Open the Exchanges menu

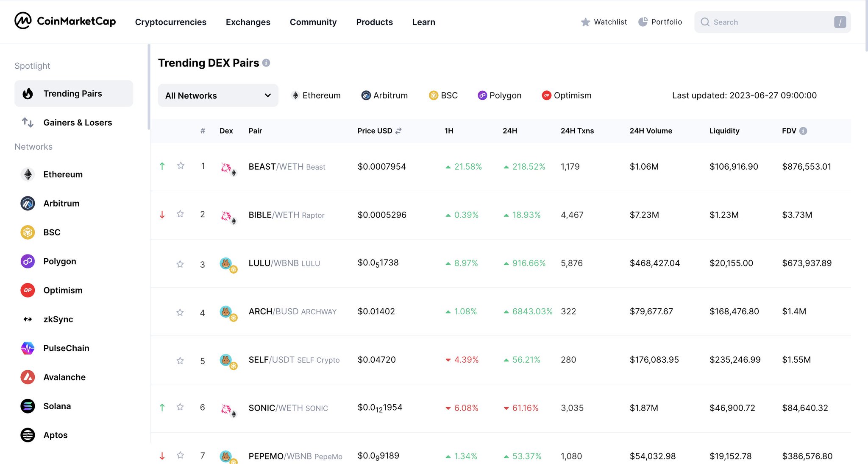[x=248, y=22]
